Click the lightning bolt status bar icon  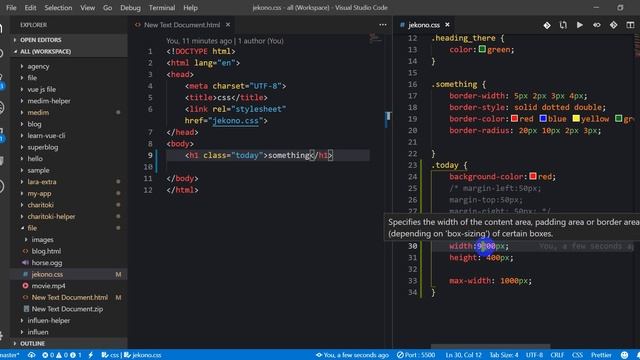click(x=91, y=355)
